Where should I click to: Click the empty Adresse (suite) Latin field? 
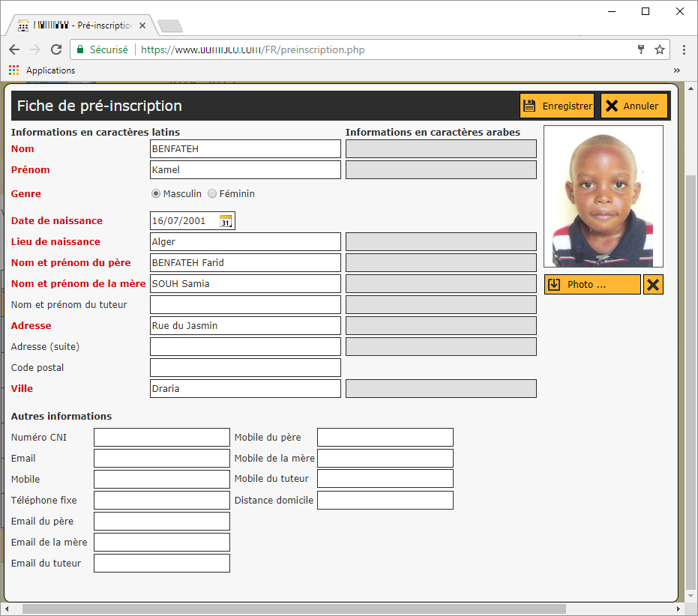pos(245,346)
